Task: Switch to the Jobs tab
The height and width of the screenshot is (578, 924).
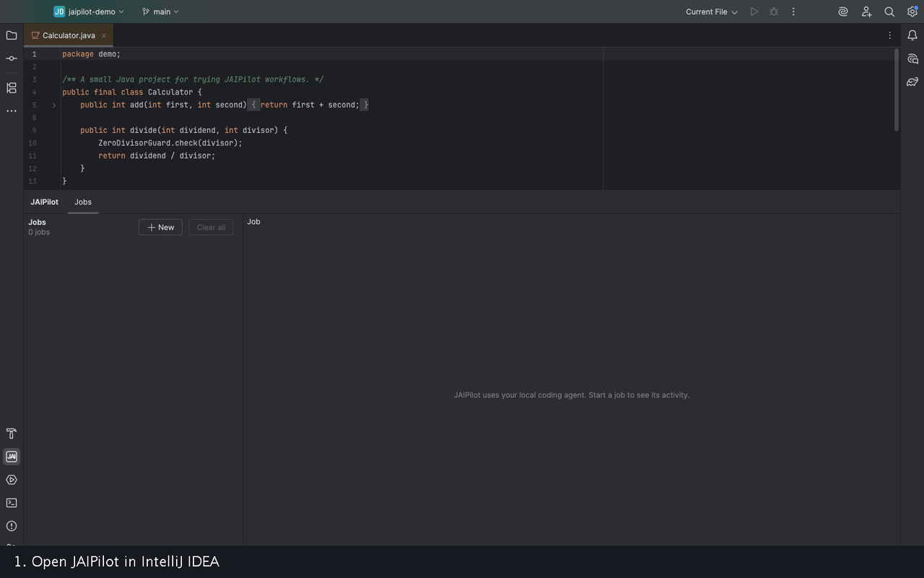Action: [x=83, y=202]
